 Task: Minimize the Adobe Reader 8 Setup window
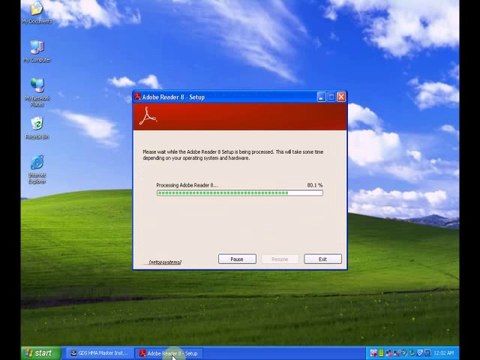click(321, 97)
